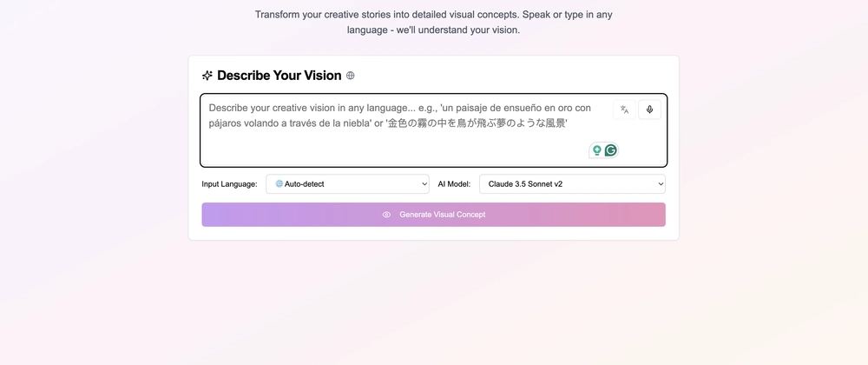Click the green lightbulb suggestion icon
The height and width of the screenshot is (365, 868).
[x=597, y=150]
